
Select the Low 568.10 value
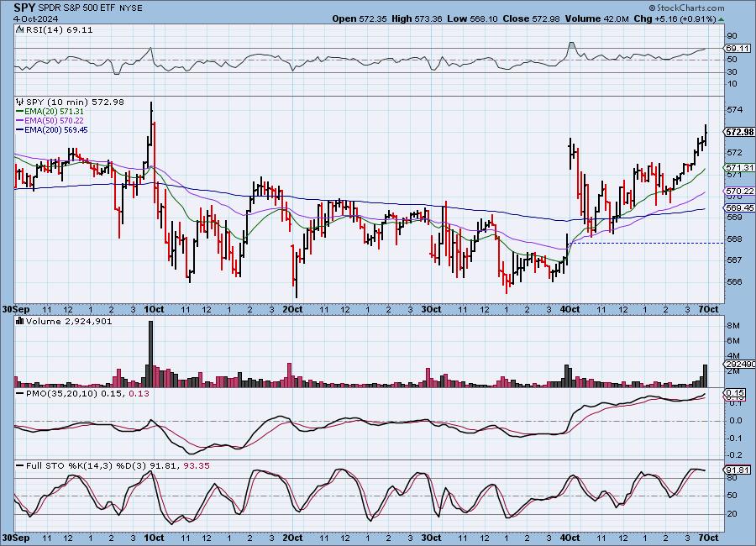(x=472, y=18)
